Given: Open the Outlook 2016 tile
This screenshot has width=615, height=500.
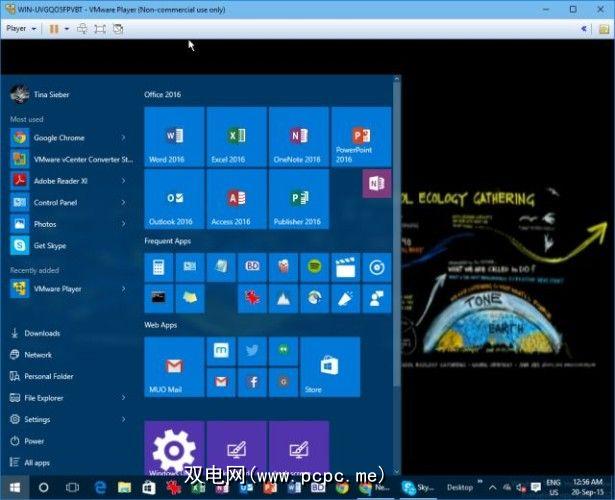Looking at the screenshot, I should 174,199.
